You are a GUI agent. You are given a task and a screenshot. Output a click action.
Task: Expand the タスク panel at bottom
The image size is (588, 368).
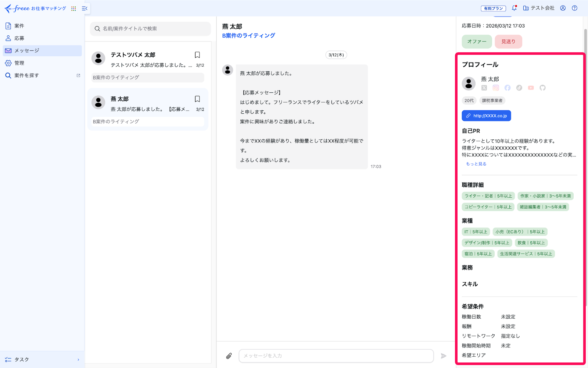pos(42,360)
